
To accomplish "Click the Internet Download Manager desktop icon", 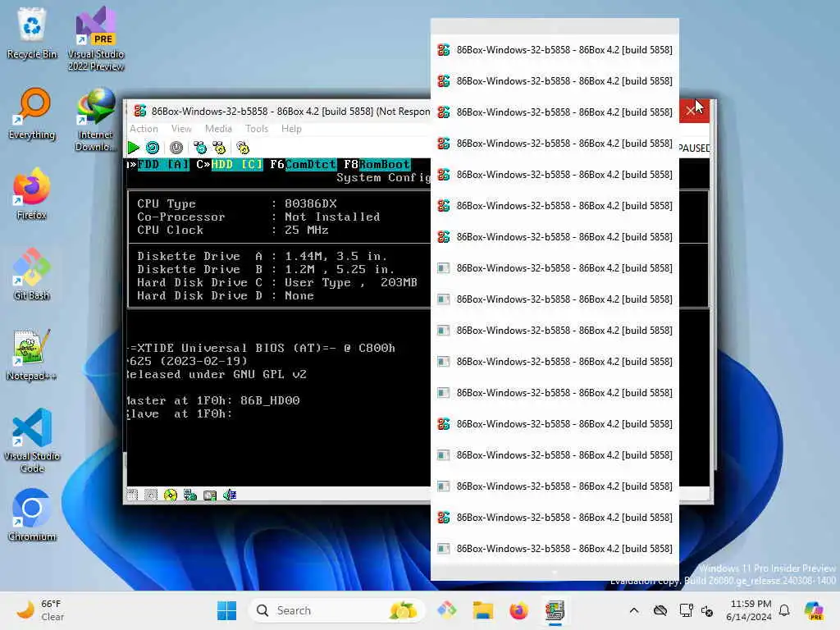I will click(x=96, y=120).
